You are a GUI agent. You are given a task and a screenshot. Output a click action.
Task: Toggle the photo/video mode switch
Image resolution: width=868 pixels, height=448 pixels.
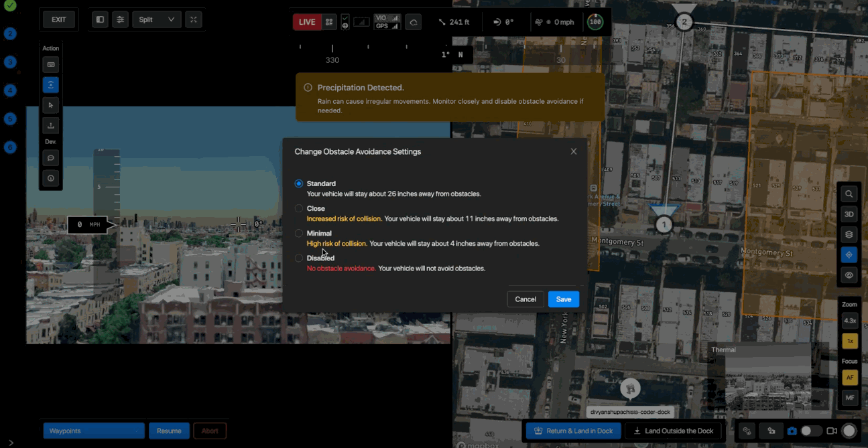[x=812, y=431]
